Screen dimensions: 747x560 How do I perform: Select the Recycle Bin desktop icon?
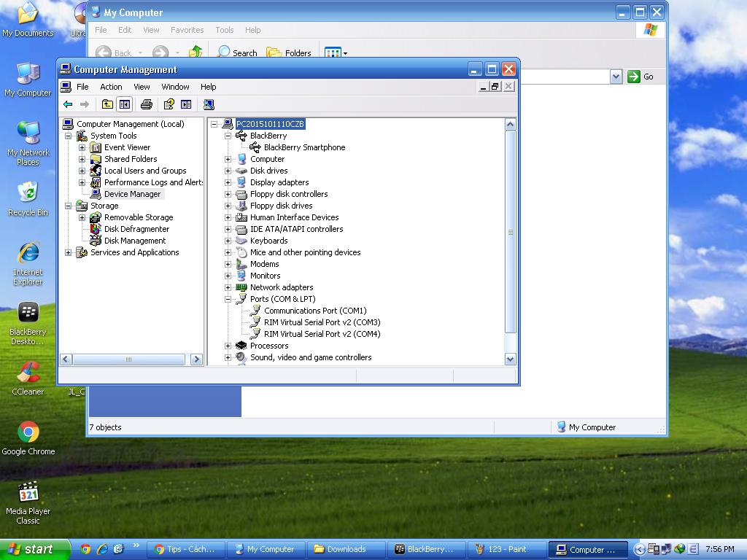(28, 199)
